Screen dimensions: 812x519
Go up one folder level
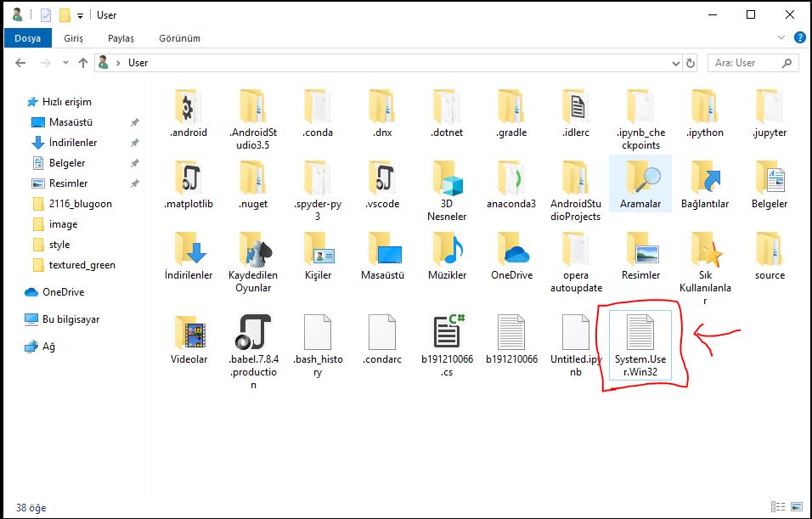tap(82, 63)
